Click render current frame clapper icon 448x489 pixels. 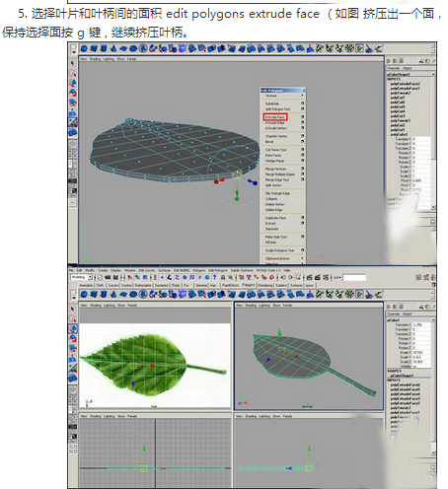coord(309,277)
